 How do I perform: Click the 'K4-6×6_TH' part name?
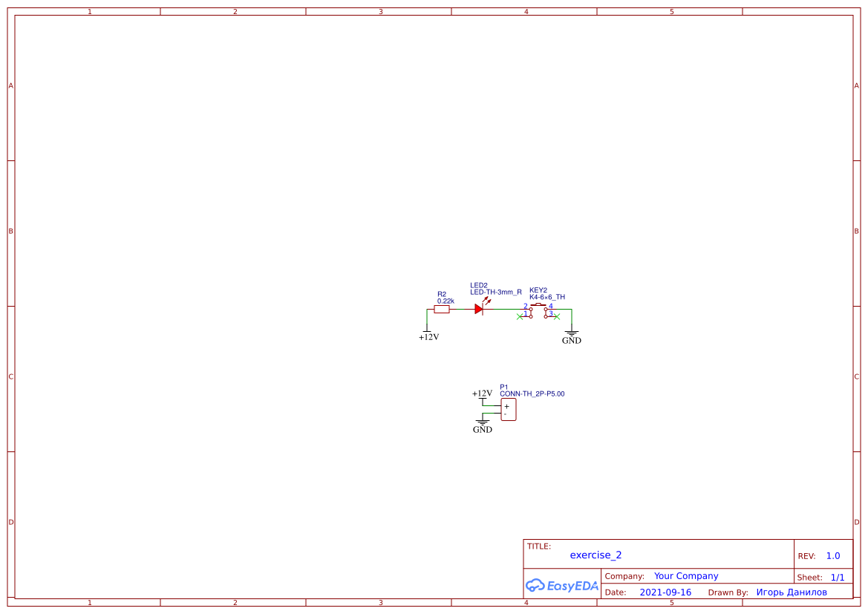[547, 297]
